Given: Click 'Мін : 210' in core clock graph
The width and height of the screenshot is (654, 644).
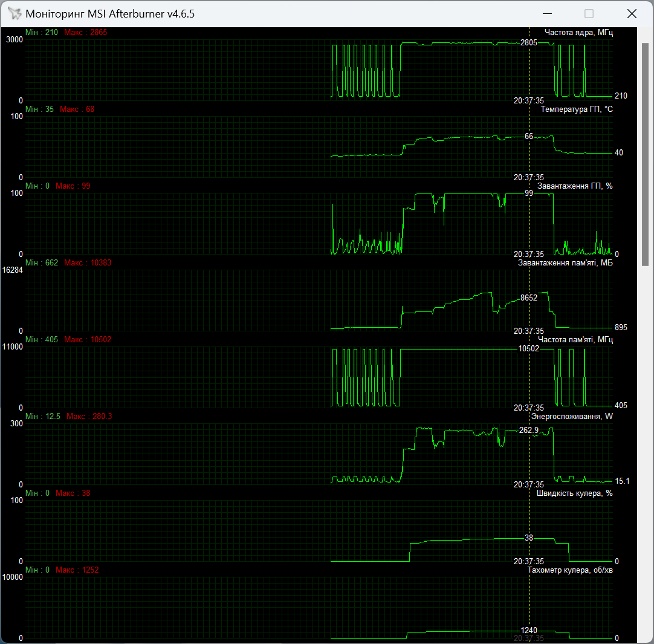Looking at the screenshot, I should 41,33.
